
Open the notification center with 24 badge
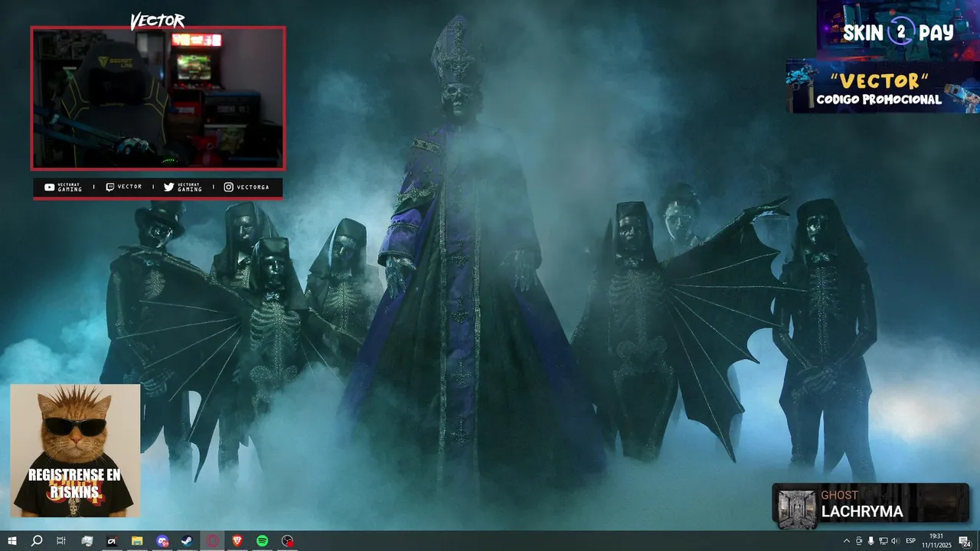pos(965,541)
